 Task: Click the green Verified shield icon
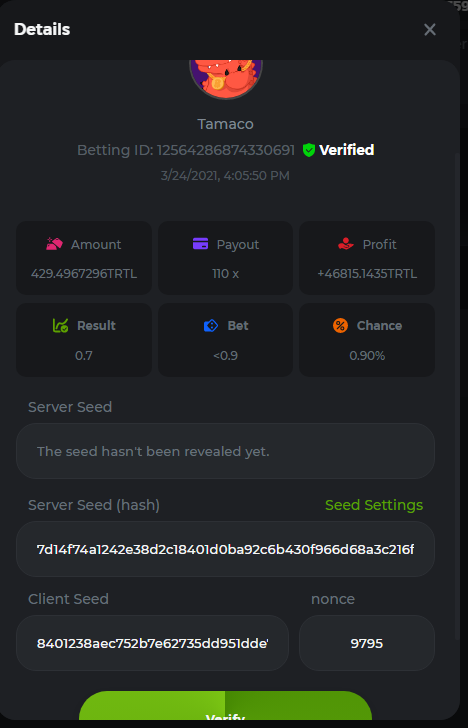pos(309,150)
